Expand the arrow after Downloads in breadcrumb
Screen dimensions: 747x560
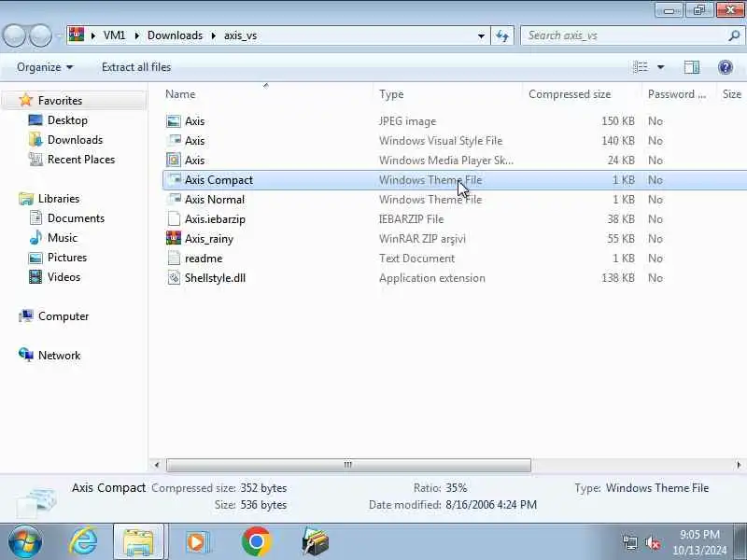[x=214, y=35]
